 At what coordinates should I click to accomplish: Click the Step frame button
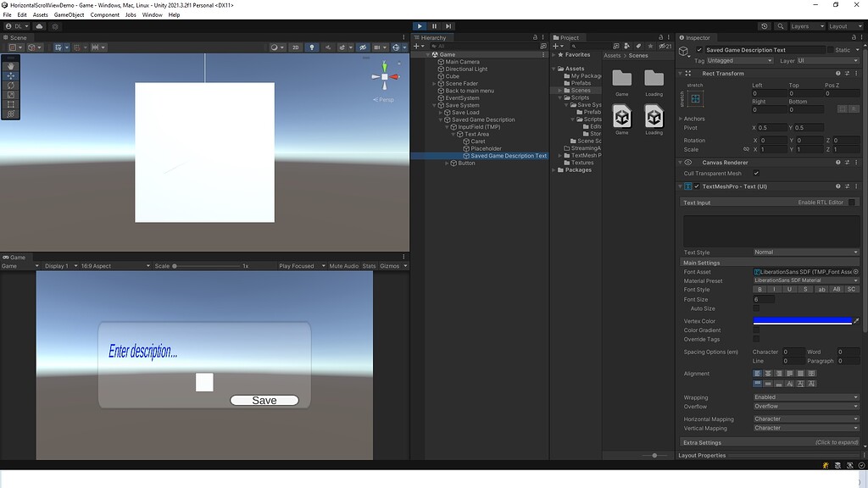click(448, 26)
